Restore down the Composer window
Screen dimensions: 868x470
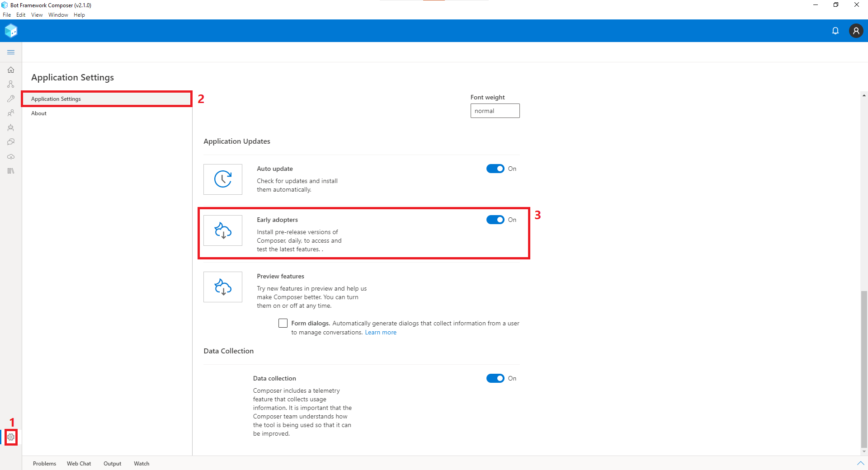pyautogui.click(x=836, y=5)
